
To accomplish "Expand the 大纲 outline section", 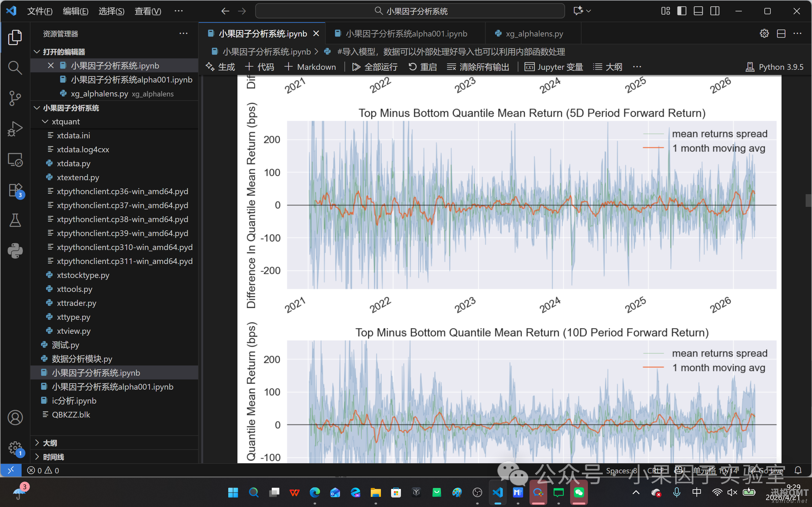I will point(50,443).
